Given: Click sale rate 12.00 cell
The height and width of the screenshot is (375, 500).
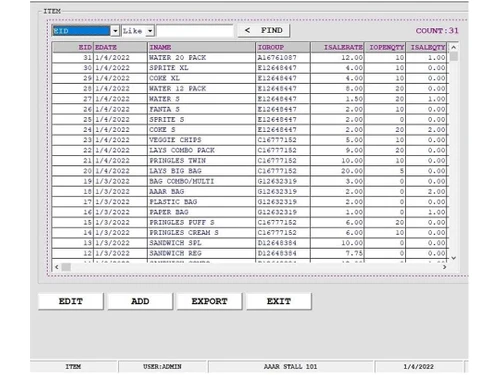Looking at the screenshot, I should (x=337, y=58).
